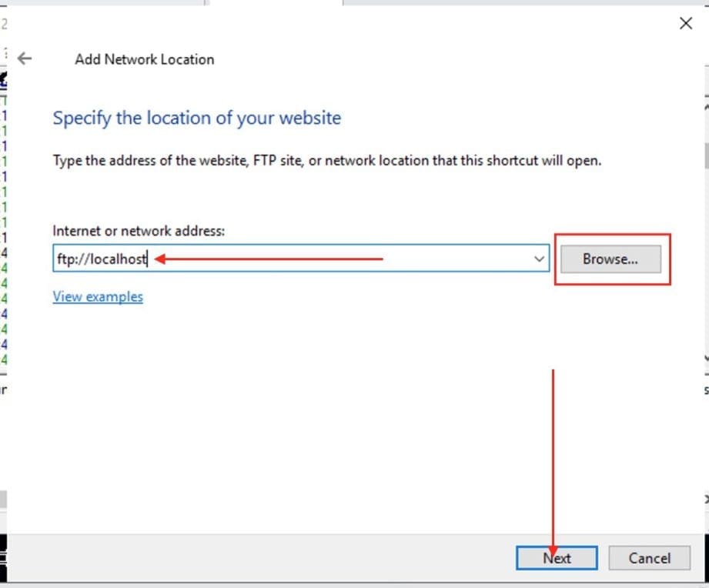
Task: Open the View examples link
Action: coord(98,296)
